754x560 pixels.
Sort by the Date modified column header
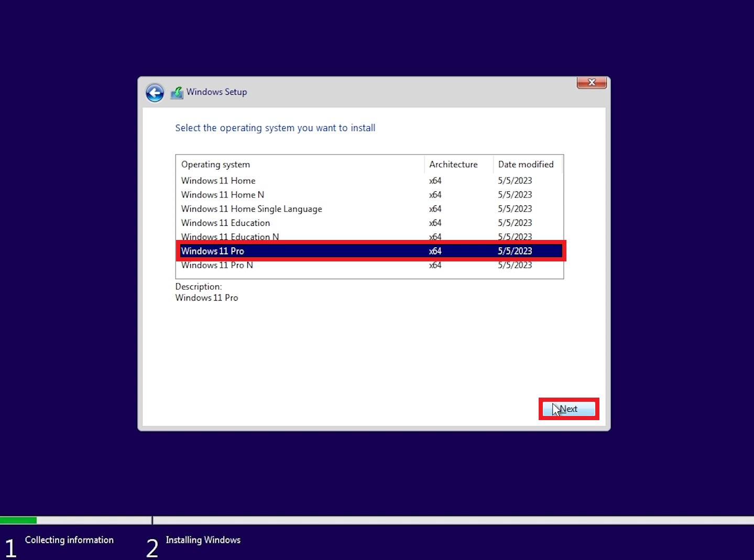coord(526,164)
